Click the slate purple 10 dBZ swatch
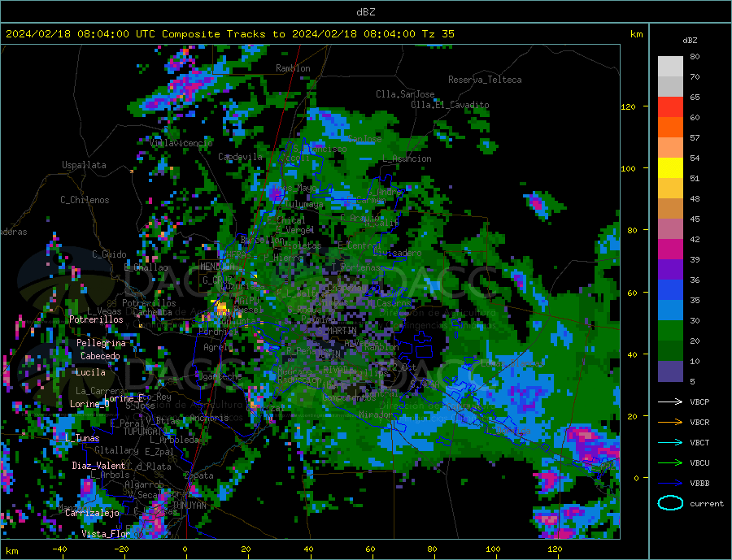This screenshot has width=732, height=560. [x=670, y=371]
